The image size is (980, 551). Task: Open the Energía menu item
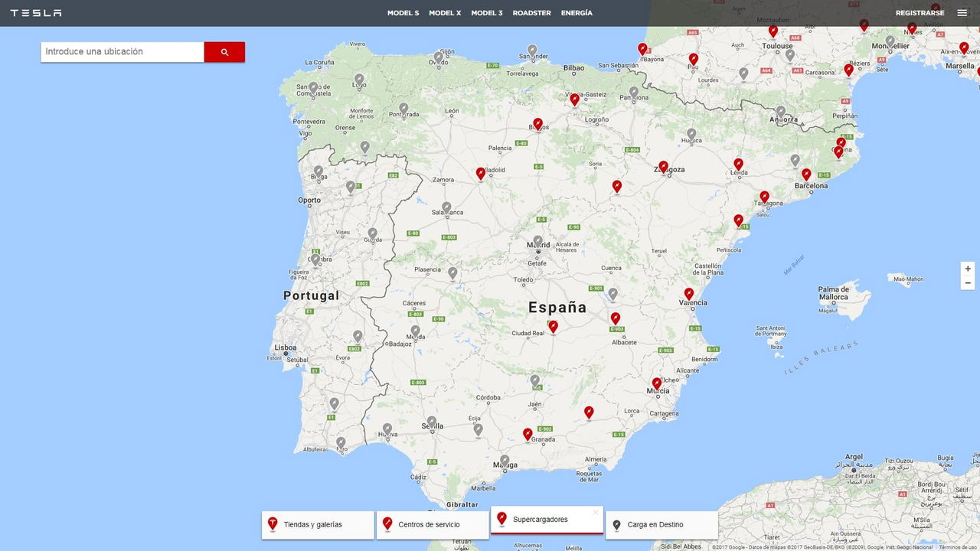pos(577,13)
